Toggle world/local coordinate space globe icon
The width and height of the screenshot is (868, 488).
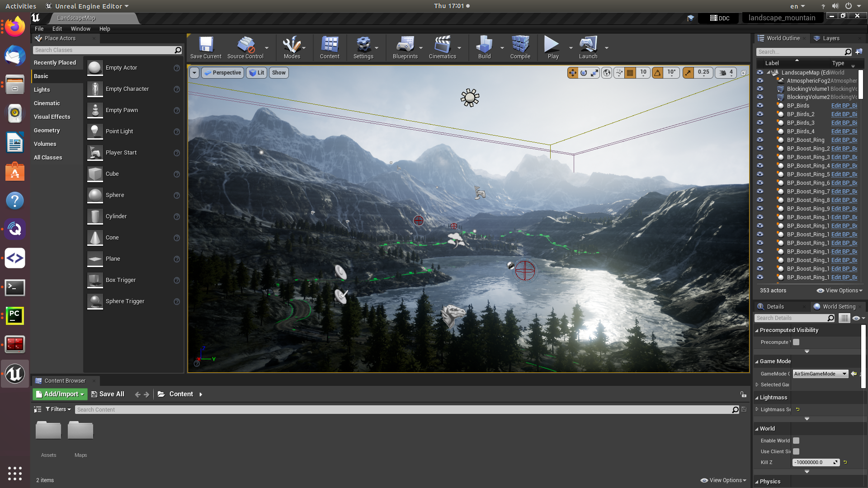(607, 73)
